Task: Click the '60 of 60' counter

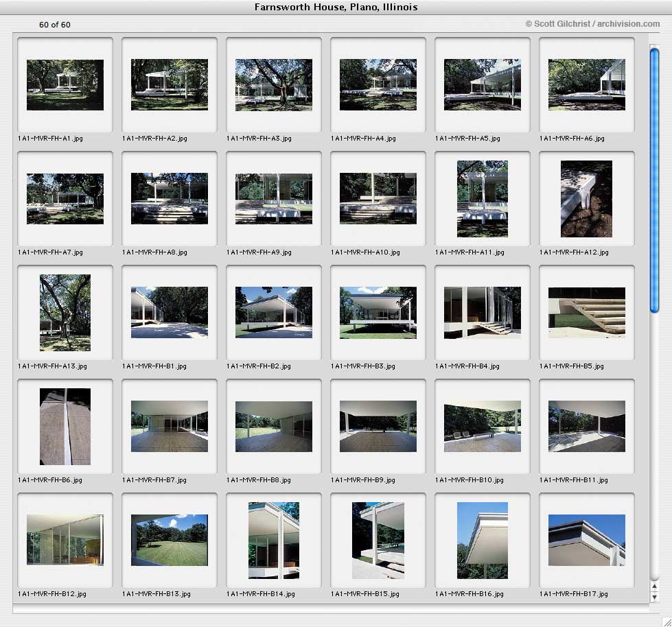Action: pyautogui.click(x=55, y=25)
